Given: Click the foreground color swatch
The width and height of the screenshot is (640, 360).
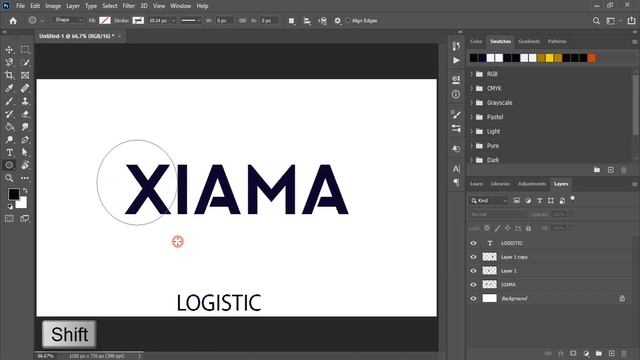Looking at the screenshot, I should (13, 194).
